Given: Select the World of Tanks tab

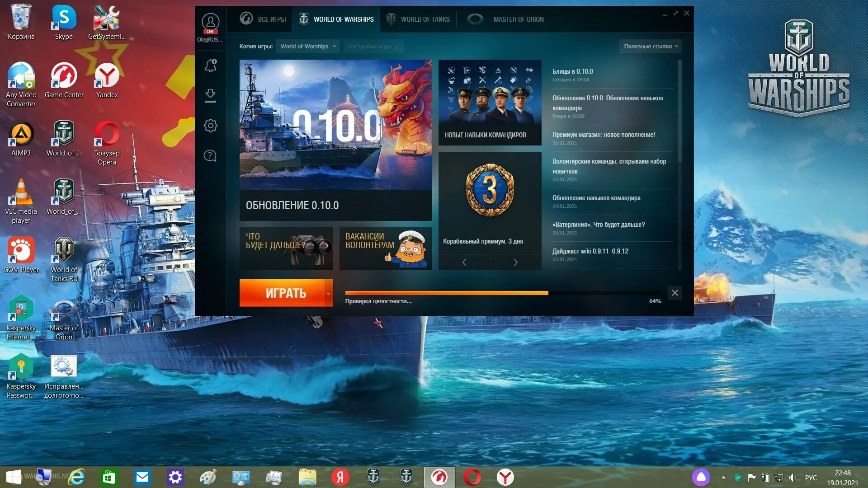Looking at the screenshot, I should (x=417, y=19).
